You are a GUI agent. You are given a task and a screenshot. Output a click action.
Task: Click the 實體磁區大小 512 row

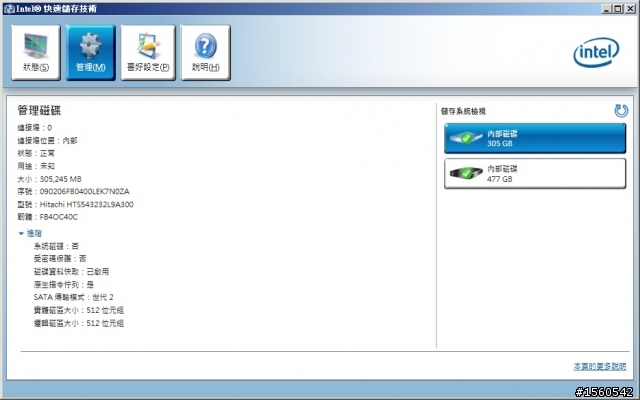pyautogui.click(x=78, y=310)
